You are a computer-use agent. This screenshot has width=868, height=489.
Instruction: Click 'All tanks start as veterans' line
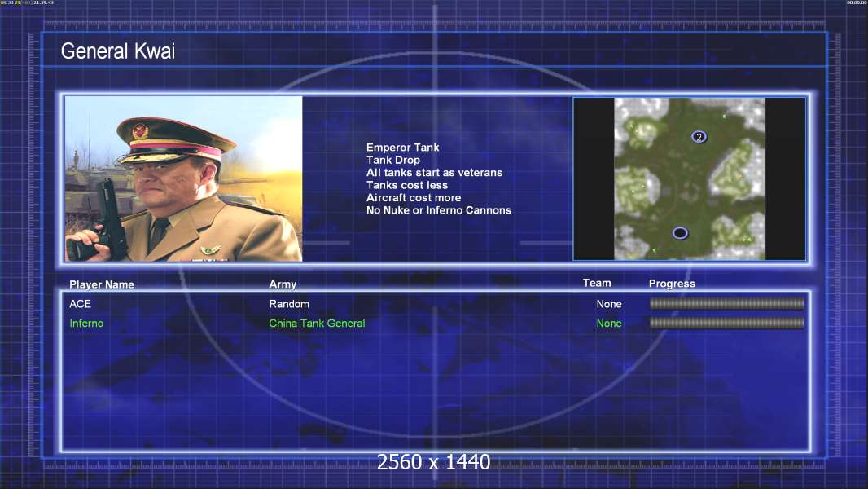[434, 172]
